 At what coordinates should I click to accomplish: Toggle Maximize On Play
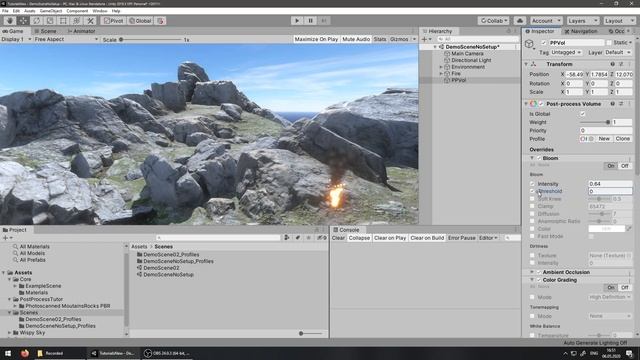point(316,39)
